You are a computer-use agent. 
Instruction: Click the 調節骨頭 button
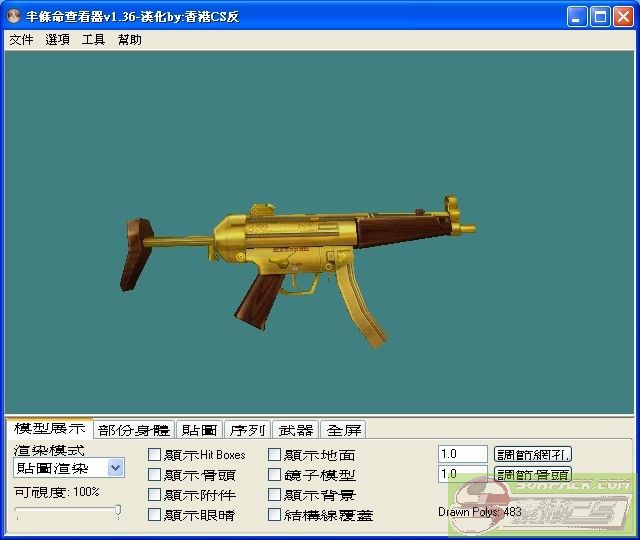pyautogui.click(x=533, y=475)
